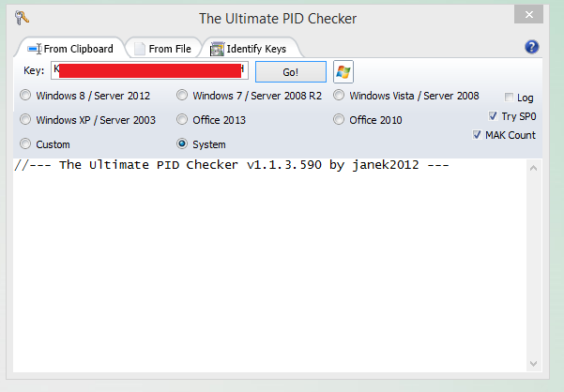Click the Identify Keys tab icon
Screen dimensions: 564x392
(217, 49)
